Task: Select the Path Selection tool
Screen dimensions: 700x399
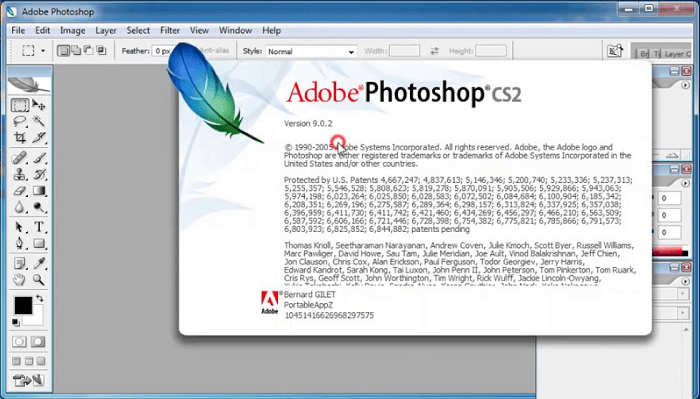Action: point(20,227)
